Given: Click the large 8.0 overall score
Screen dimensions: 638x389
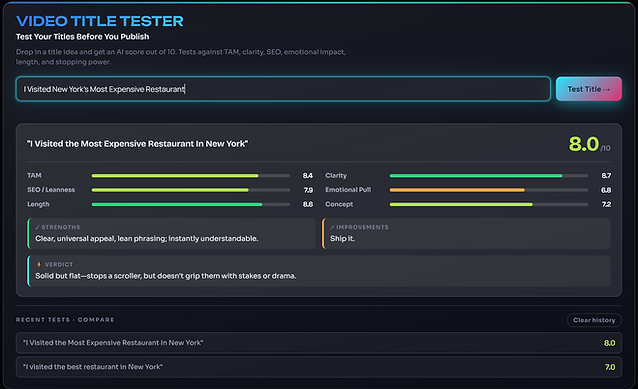Looking at the screenshot, I should 584,144.
